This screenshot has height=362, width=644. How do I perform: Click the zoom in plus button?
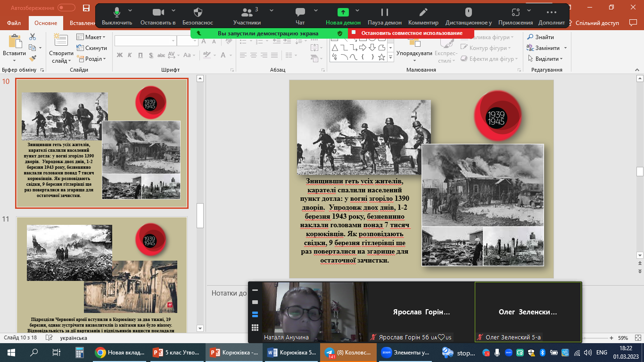(611, 338)
